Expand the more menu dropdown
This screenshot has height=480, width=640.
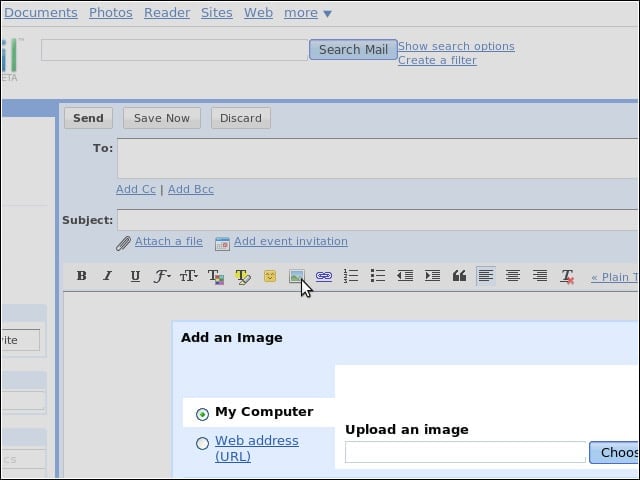click(308, 13)
